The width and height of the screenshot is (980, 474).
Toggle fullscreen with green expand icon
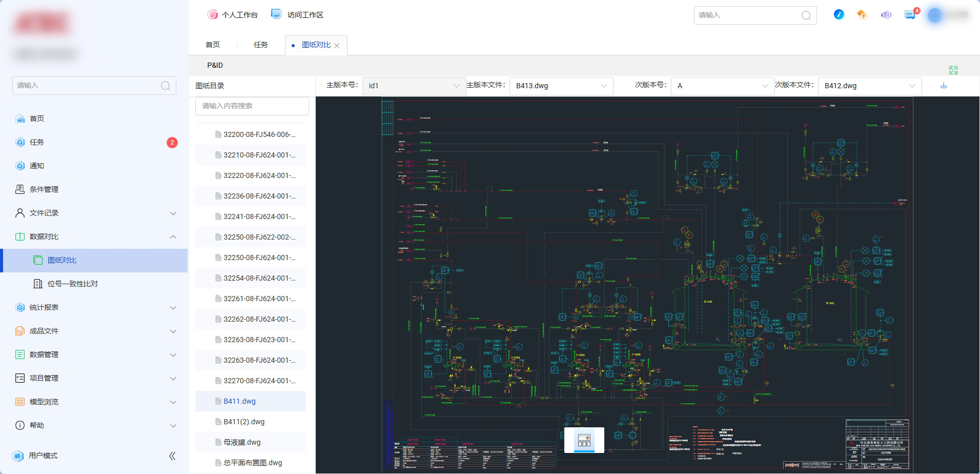(x=953, y=70)
